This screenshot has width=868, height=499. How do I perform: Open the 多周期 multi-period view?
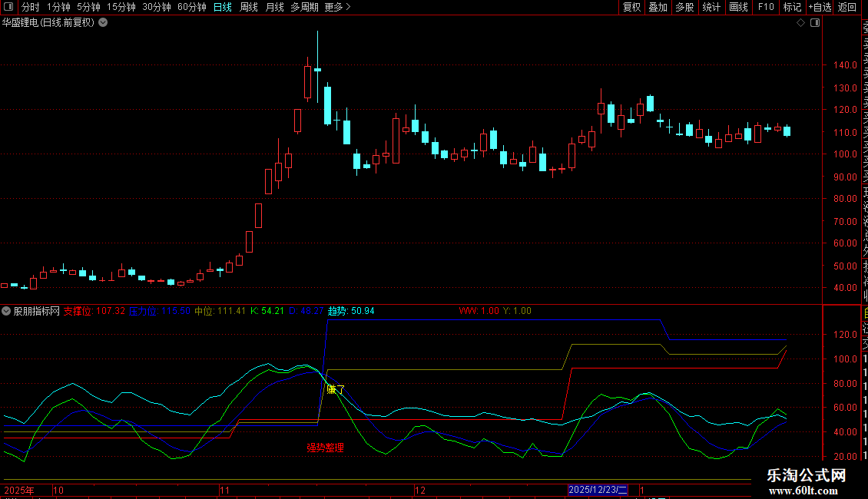click(304, 7)
